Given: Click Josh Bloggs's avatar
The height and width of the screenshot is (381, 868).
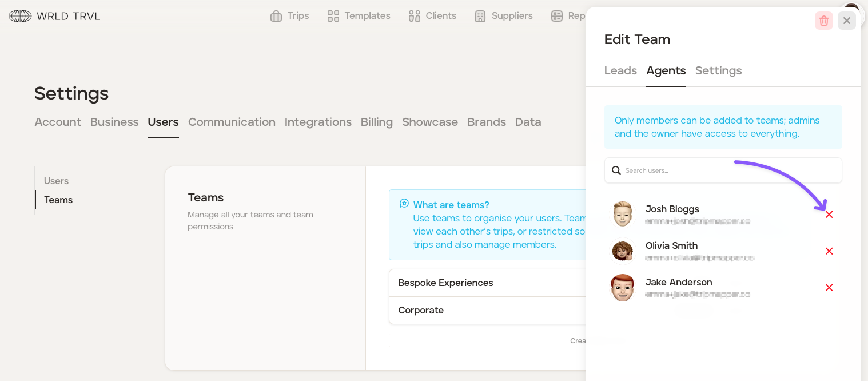Looking at the screenshot, I should tap(623, 215).
